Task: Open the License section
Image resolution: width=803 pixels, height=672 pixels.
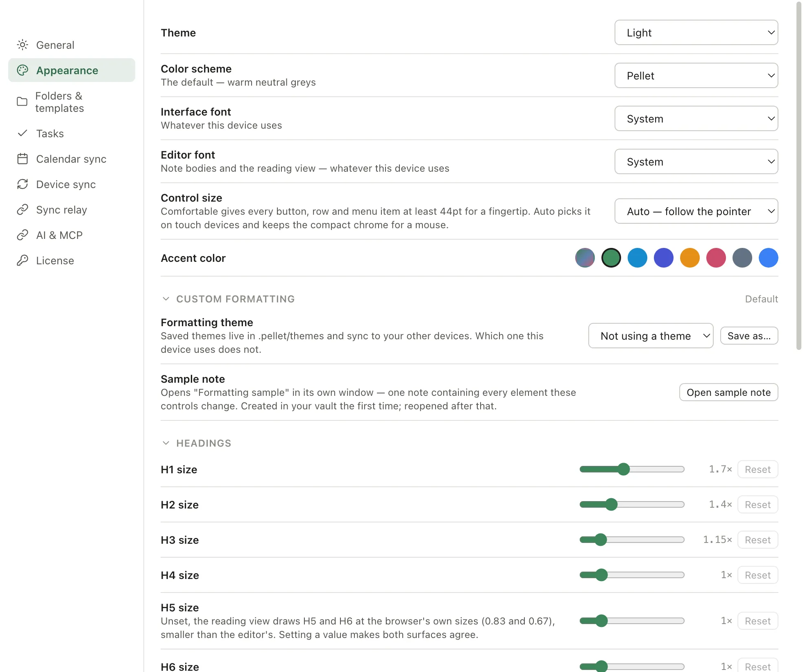Action: (x=72, y=261)
